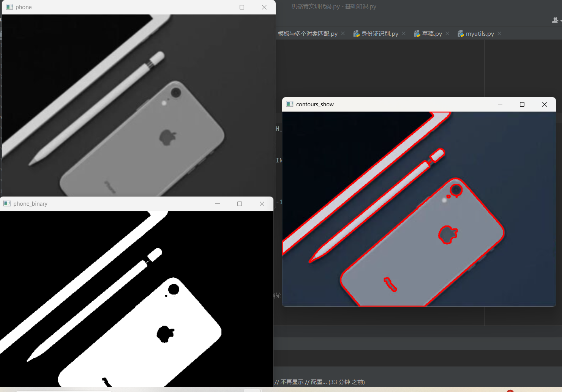This screenshot has width=562, height=392.
Task: Click 配置... link in the status bar
Action: click(319, 382)
